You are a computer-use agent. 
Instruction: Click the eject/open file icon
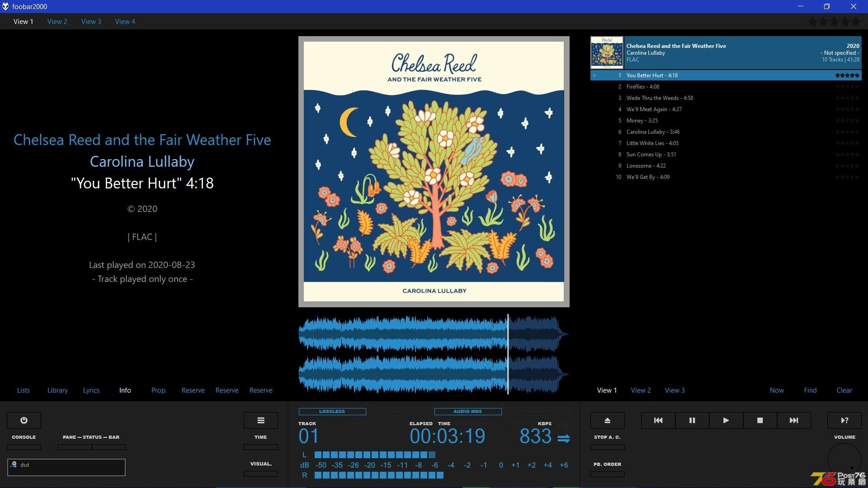point(608,419)
